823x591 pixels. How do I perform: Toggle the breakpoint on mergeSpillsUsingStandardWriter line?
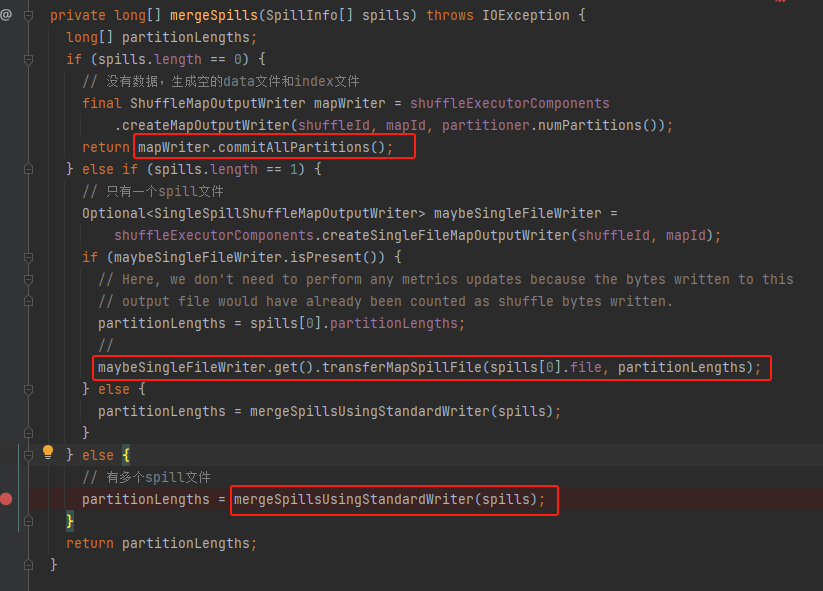coord(6,499)
